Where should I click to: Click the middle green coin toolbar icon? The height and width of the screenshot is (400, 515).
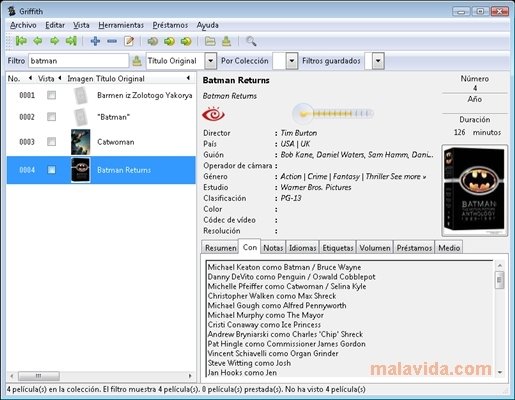pos(169,41)
